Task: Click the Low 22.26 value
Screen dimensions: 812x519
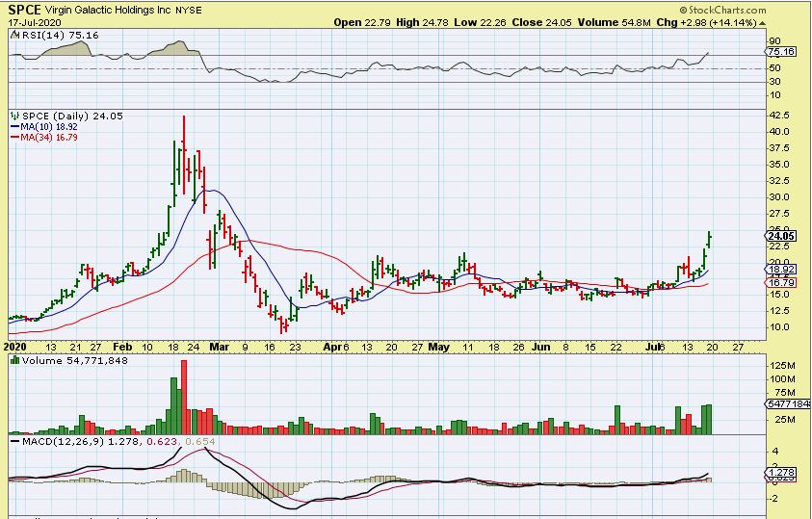Action: 480,22
